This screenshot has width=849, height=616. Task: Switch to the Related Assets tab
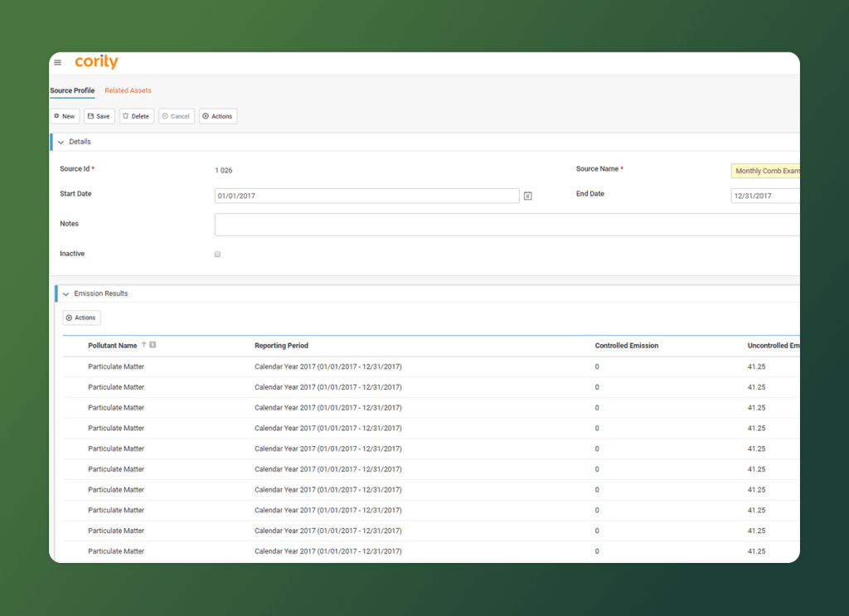pyautogui.click(x=128, y=90)
